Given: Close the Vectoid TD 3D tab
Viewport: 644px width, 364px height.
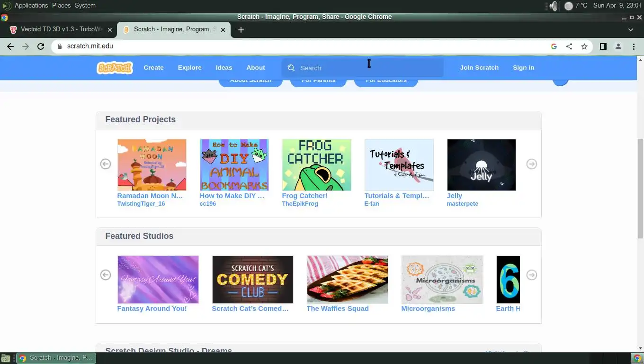Looking at the screenshot, I should click(110, 30).
